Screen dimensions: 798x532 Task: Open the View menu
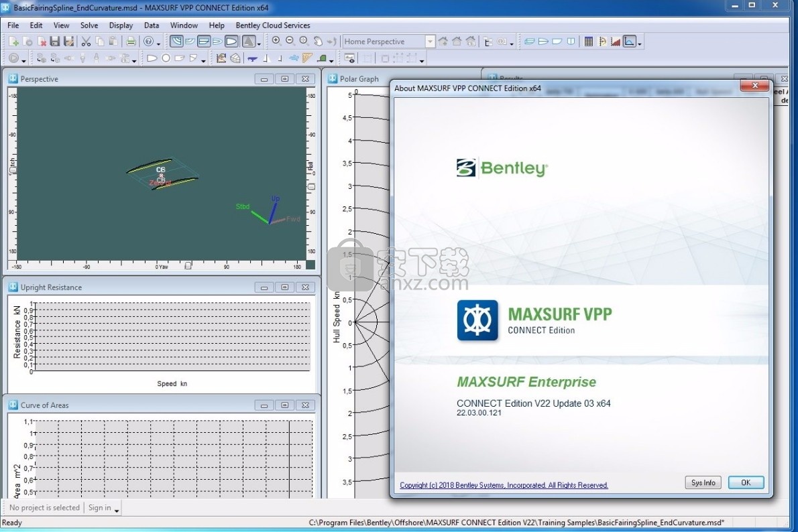[61, 25]
